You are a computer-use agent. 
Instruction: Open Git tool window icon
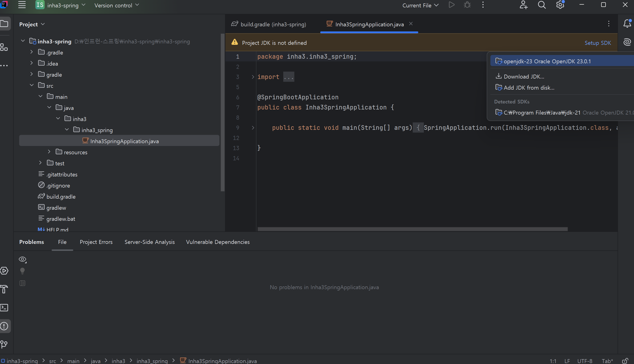point(4,345)
